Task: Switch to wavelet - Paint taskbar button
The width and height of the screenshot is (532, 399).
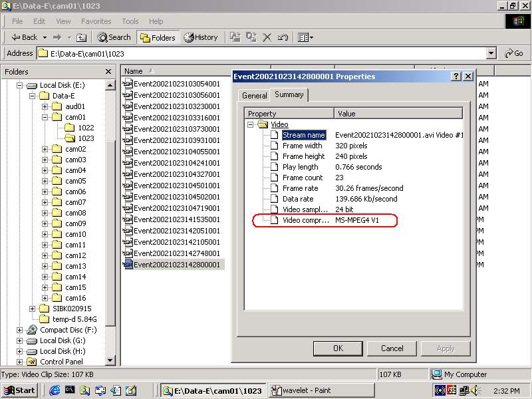Action: click(x=322, y=390)
